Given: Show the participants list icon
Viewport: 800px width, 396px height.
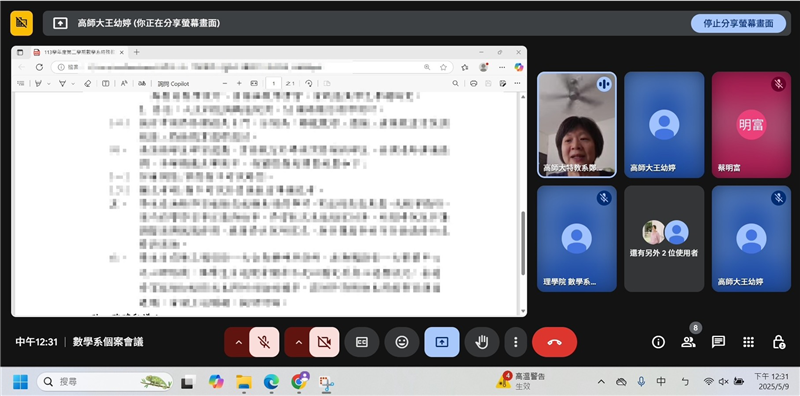Looking at the screenshot, I should 688,342.
